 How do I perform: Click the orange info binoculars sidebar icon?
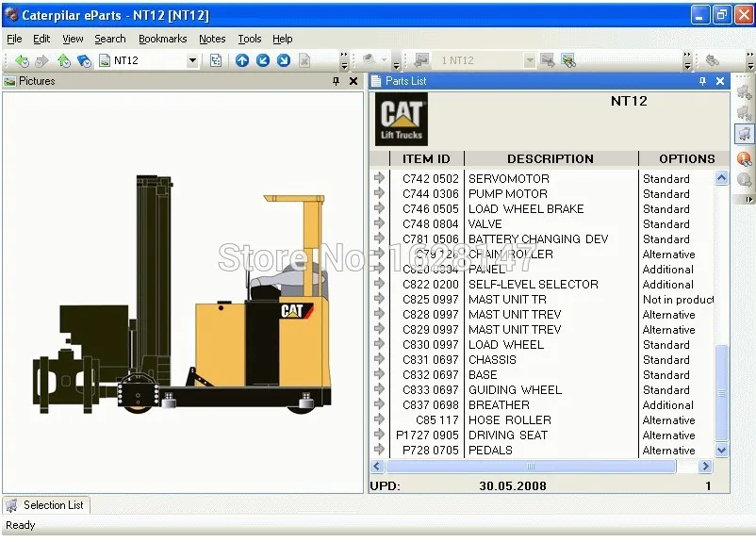(744, 158)
